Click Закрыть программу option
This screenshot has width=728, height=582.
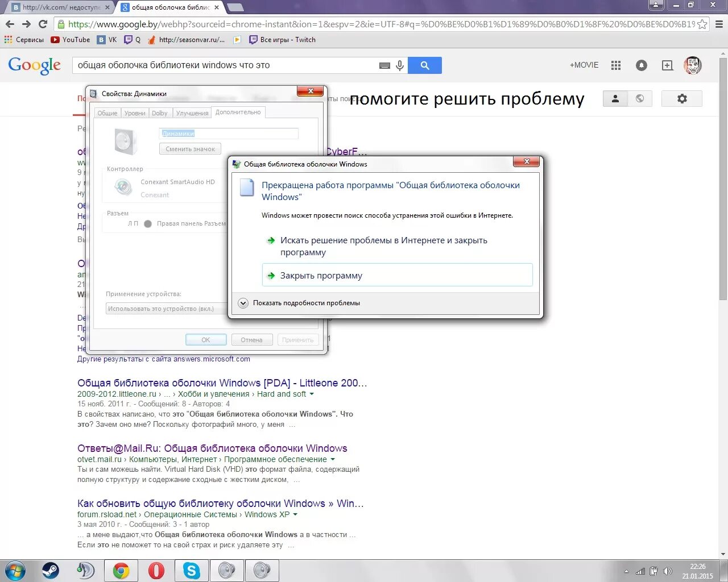(x=397, y=275)
